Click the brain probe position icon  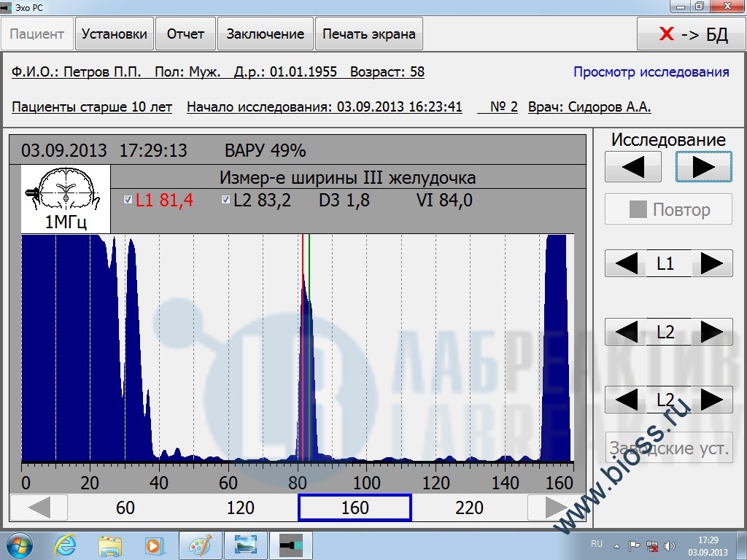(x=66, y=191)
